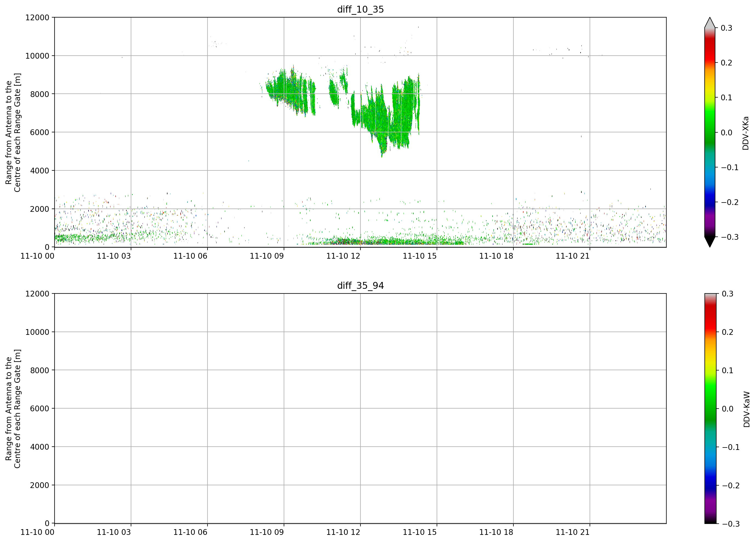The width and height of the screenshot is (756, 542).
Task: Click the 11-10 12 x-tick of diff_10_35 plot
Action: [343, 256]
